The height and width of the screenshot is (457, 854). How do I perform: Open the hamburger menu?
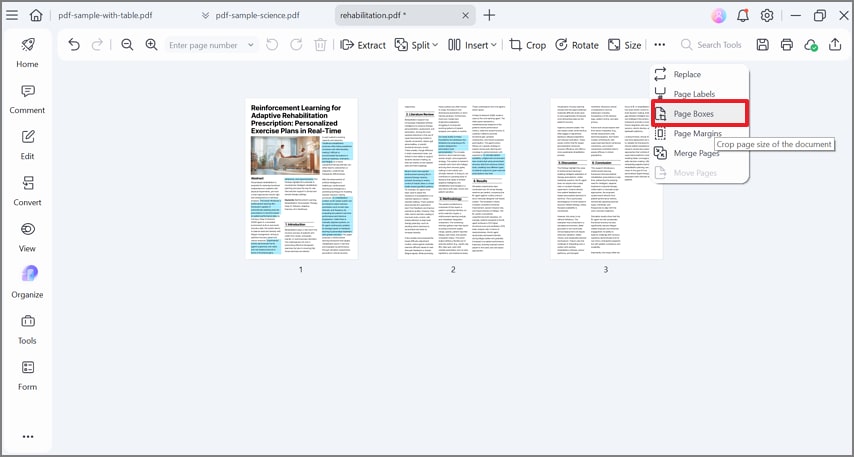(x=11, y=15)
